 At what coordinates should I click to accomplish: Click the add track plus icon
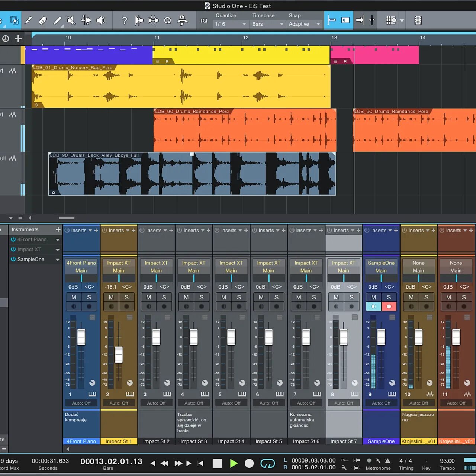point(18,39)
